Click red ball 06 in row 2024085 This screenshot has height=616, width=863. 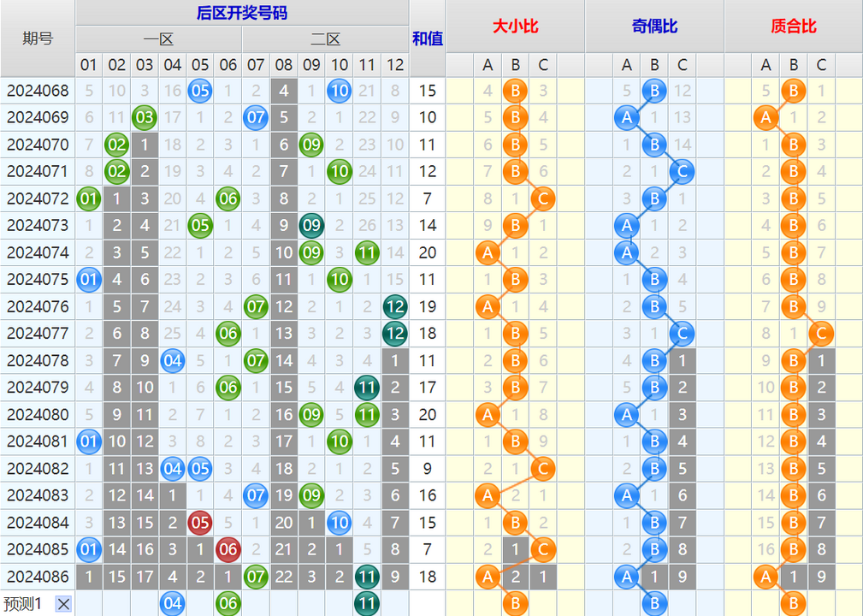pos(228,549)
